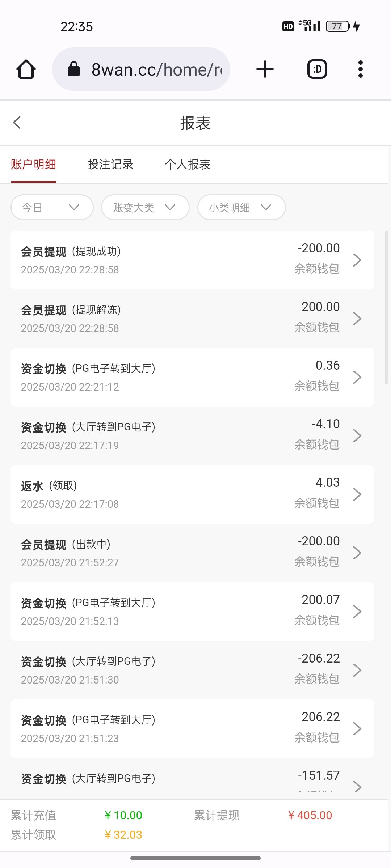This screenshot has width=391, height=868.
Task: Open browser three-dot menu
Action: [360, 69]
